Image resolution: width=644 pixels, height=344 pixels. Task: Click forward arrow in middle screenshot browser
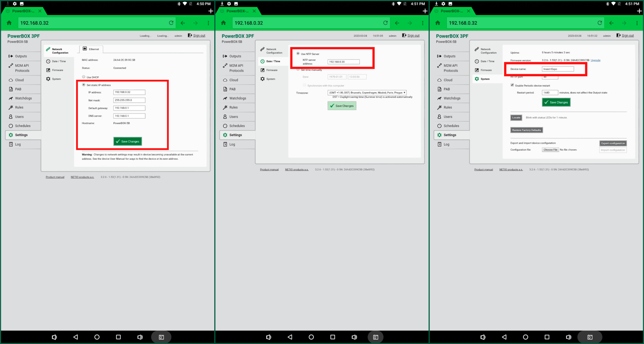click(410, 23)
